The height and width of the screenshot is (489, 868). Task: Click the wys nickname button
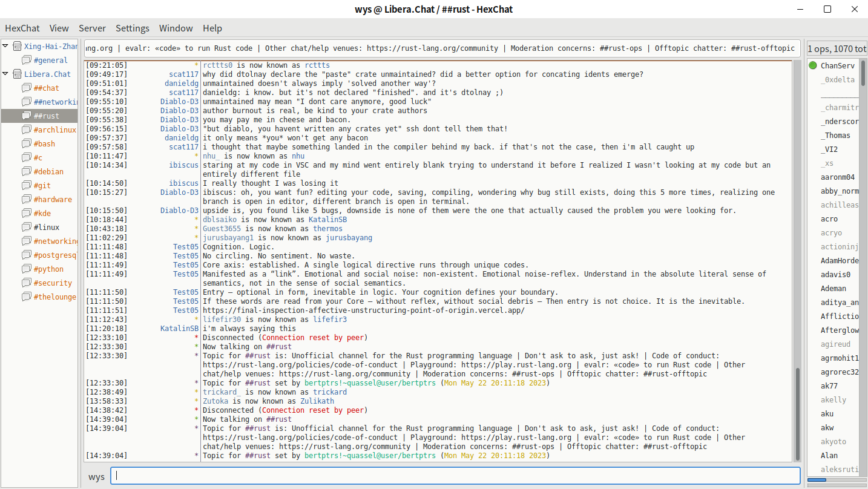point(97,477)
